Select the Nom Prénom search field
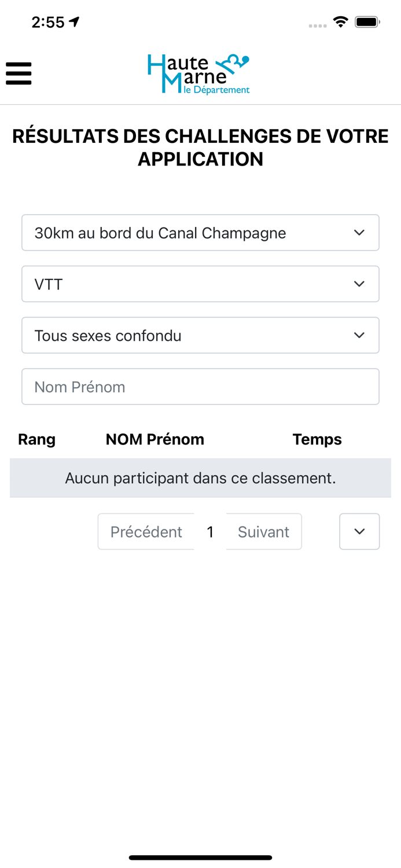The image size is (401, 868). 200,386
